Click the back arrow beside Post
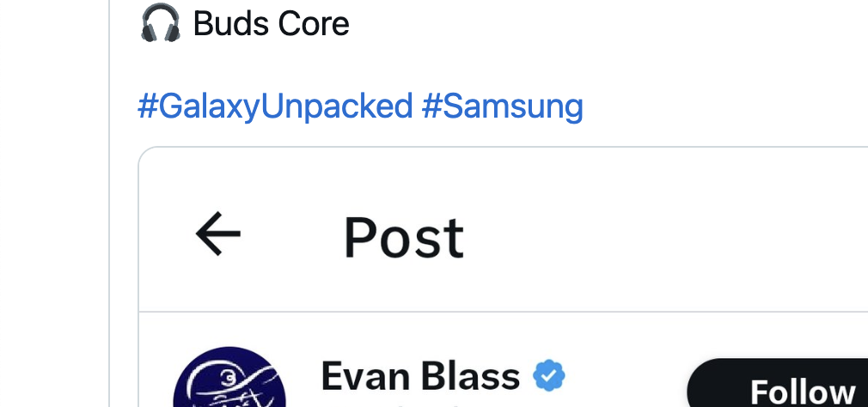868x407 pixels. pyautogui.click(x=218, y=234)
